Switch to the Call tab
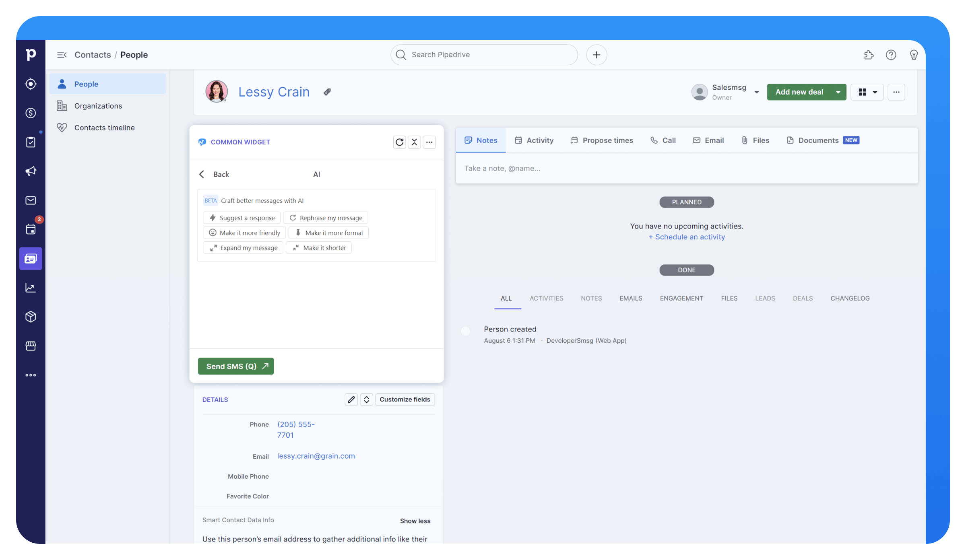The width and height of the screenshot is (966, 560). (663, 140)
